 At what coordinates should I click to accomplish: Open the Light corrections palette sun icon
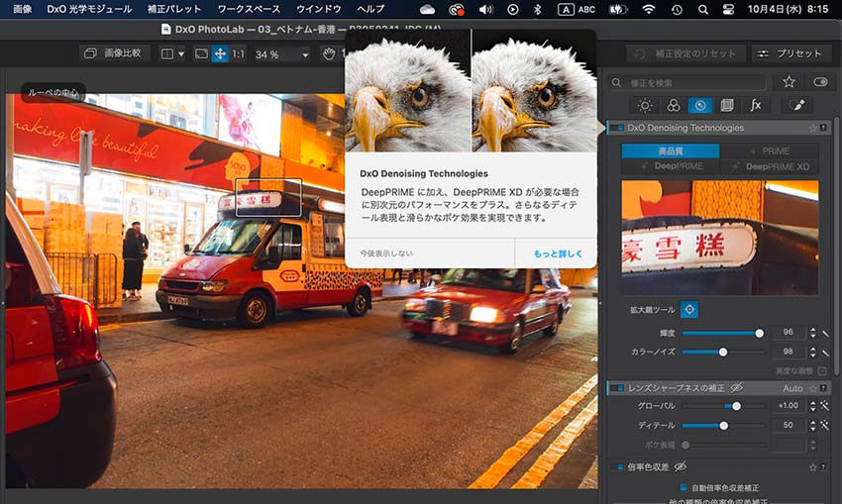(645, 105)
